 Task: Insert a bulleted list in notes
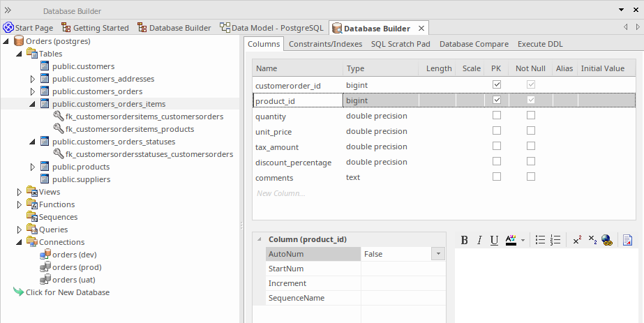point(540,240)
